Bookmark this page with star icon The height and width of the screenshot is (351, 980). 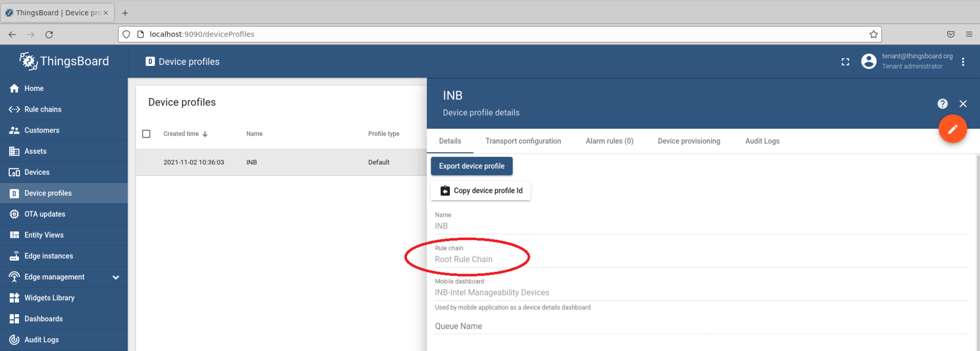pyautogui.click(x=873, y=34)
